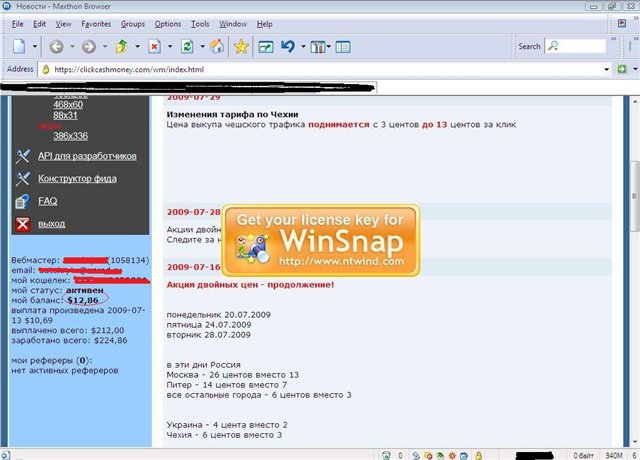Click the New page toolbar icon
The width and height of the screenshot is (640, 460).
pos(19,46)
